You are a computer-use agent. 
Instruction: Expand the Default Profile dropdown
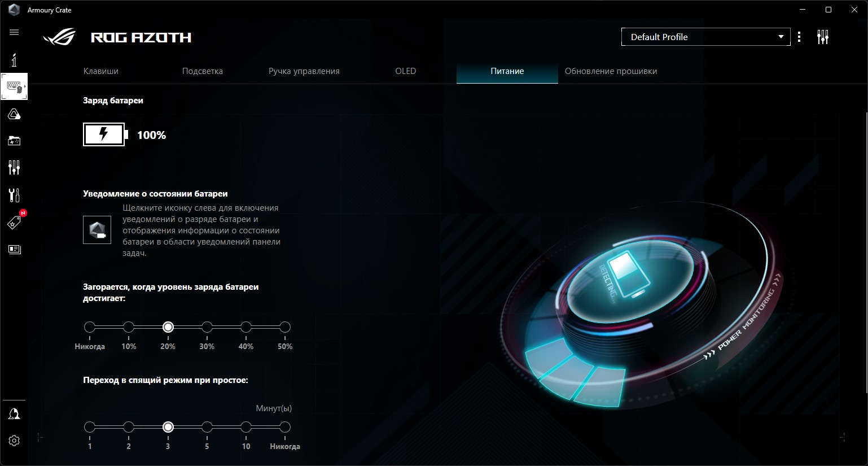[x=706, y=37]
